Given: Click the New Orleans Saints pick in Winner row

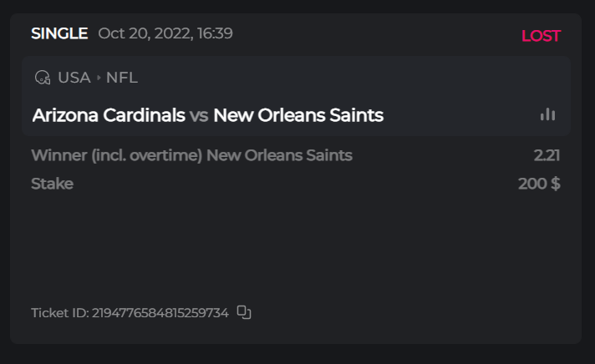Looking at the screenshot, I should 279,155.
